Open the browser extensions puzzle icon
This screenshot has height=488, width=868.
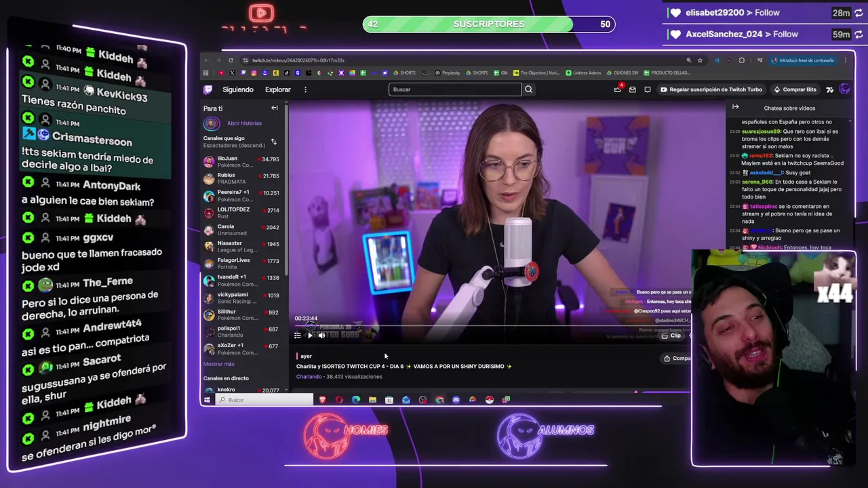[742, 60]
